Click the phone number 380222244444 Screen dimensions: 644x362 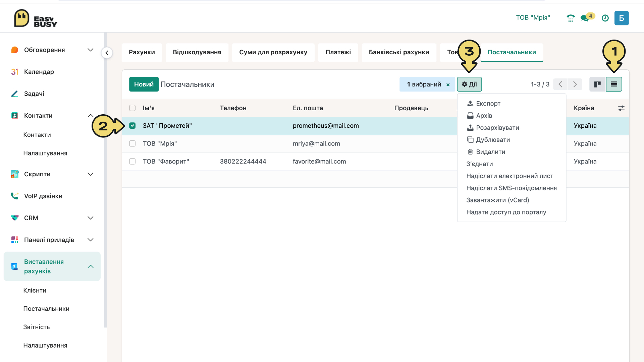click(243, 162)
